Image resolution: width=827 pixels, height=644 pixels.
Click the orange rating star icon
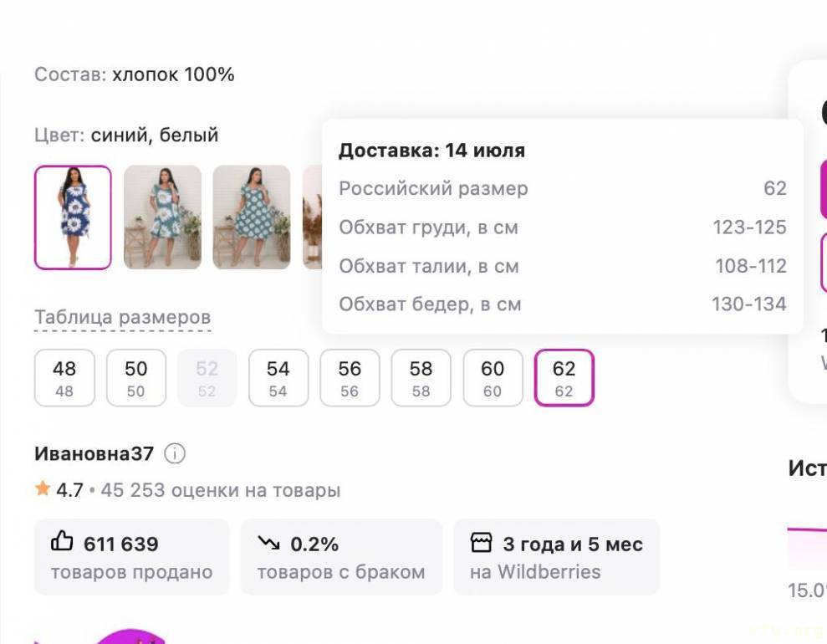tap(43, 489)
